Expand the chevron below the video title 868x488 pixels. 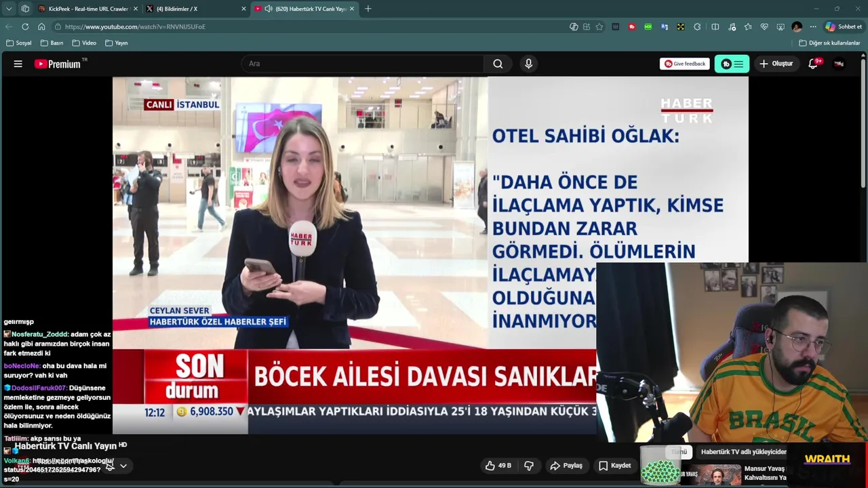pos(123,466)
